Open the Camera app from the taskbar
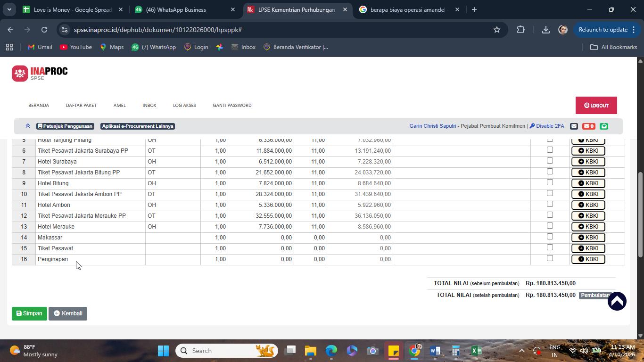Image resolution: width=644 pixels, height=362 pixels. 373,351
